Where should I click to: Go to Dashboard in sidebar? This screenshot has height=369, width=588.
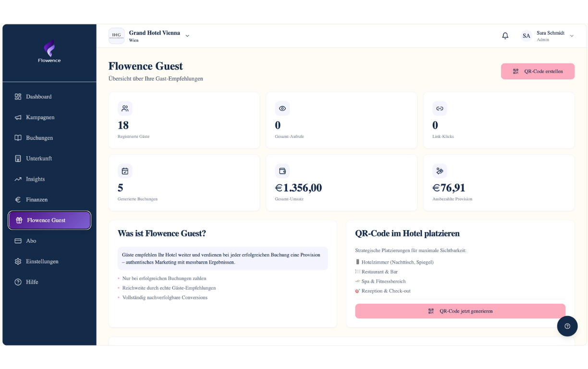click(x=49, y=97)
